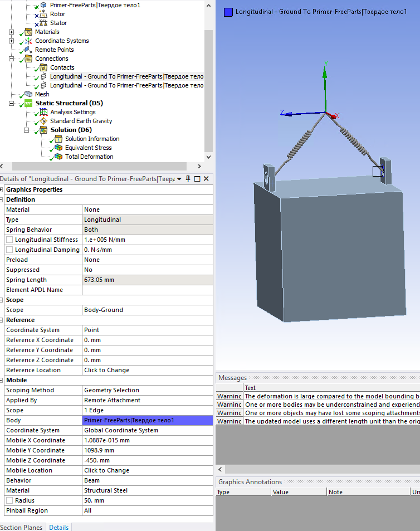Select the Rotor tree icon
The image size is (420, 531).
click(x=43, y=14)
